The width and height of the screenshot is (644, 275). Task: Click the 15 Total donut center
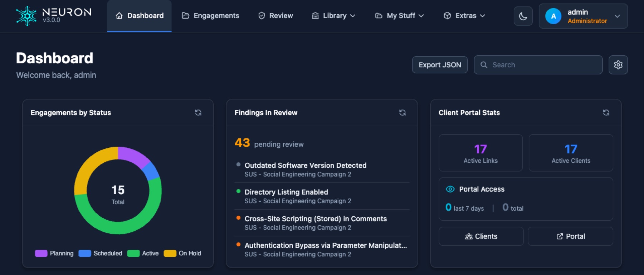point(118,194)
